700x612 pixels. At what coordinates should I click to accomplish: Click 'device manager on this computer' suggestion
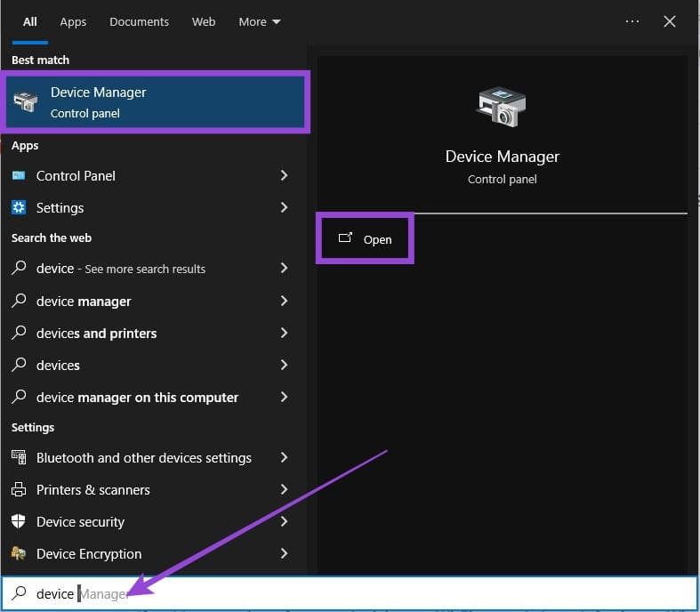(154, 398)
